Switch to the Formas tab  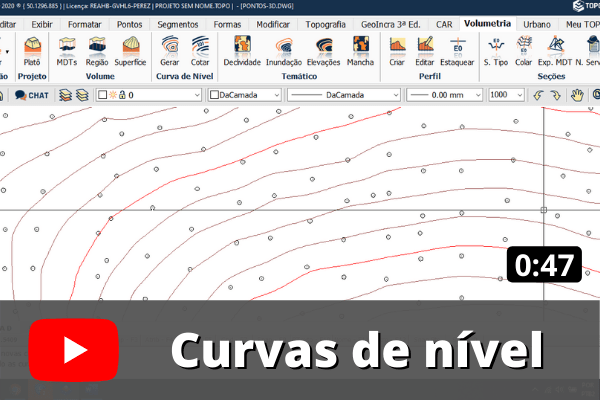click(227, 24)
